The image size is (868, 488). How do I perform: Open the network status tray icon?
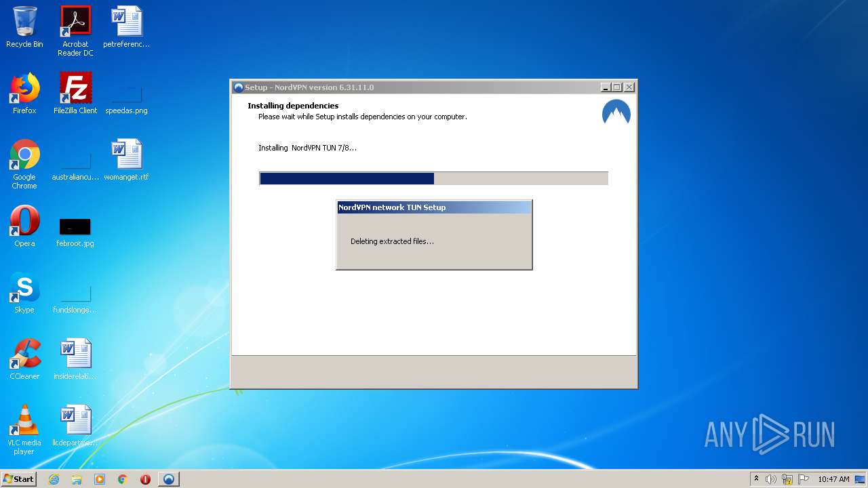coord(787,479)
